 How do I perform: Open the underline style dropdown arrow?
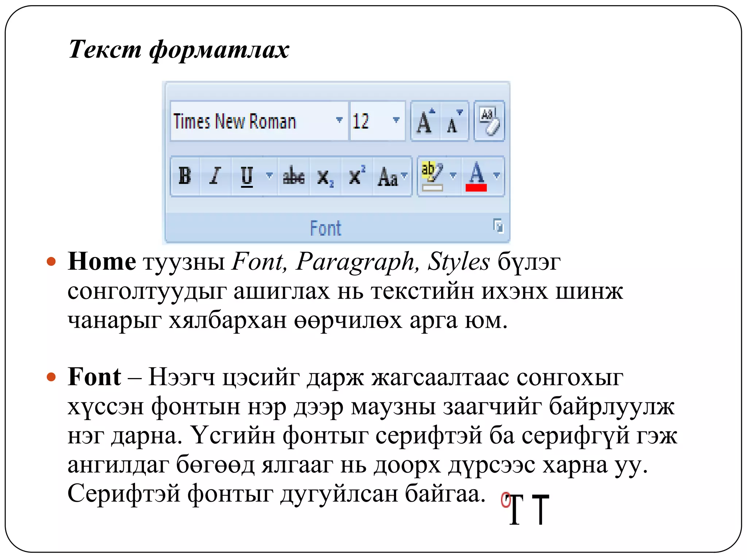270,176
